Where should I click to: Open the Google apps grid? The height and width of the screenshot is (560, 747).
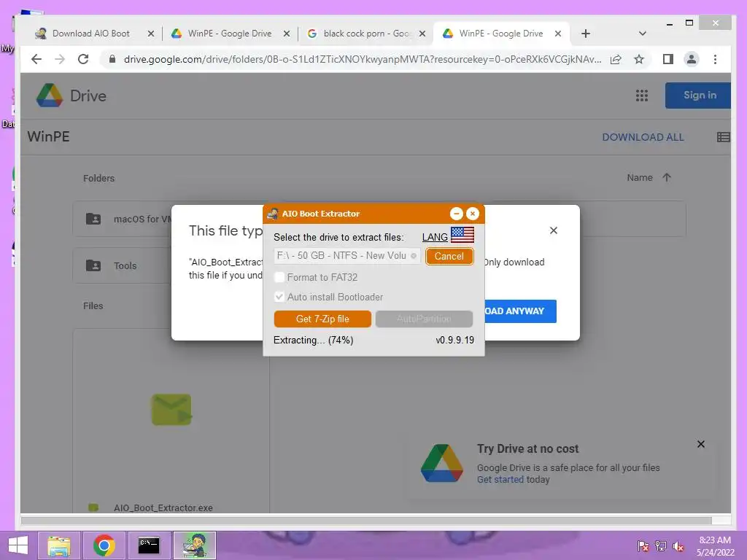click(x=642, y=96)
